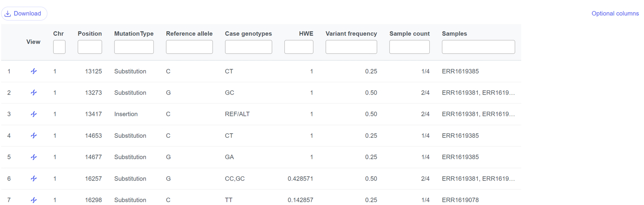The image size is (644, 205).
Task: Click view icon for position 14677 row
Action: pyautogui.click(x=34, y=157)
